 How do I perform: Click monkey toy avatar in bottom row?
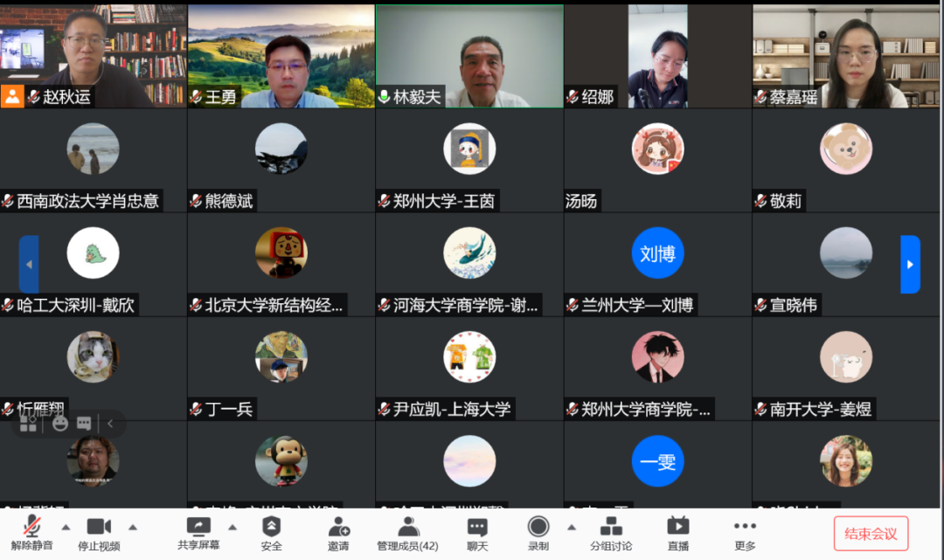click(281, 460)
